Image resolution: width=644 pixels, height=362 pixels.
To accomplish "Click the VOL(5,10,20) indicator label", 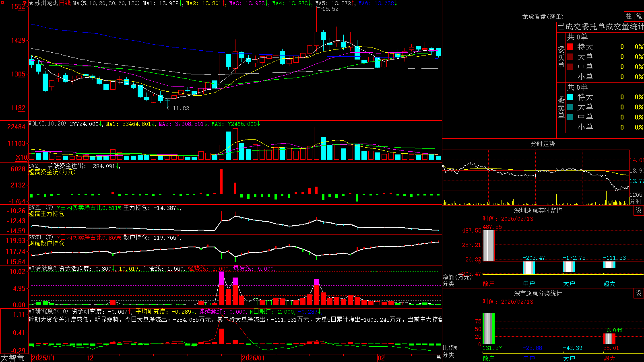I will coord(47,123).
